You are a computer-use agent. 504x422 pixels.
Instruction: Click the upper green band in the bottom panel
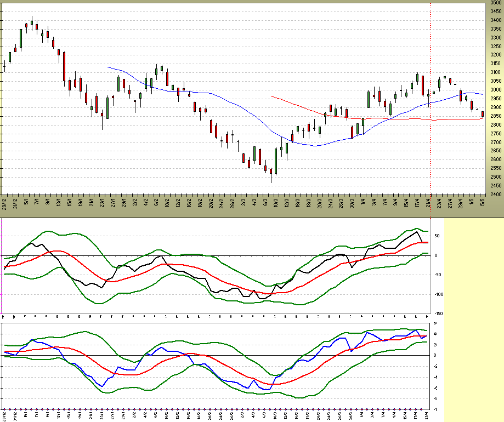pos(82,332)
